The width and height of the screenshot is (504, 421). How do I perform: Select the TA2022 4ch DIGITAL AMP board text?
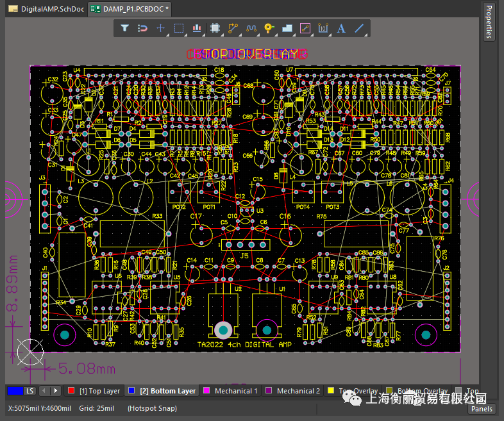pyautogui.click(x=244, y=345)
